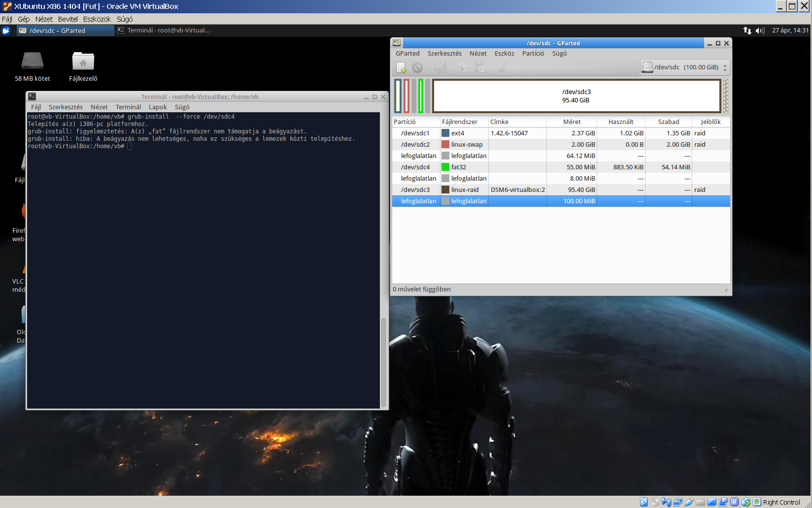Viewport: 812px width, 508px height.
Task: Click the terminal prompt input cursor
Action: pyautogui.click(x=129, y=146)
